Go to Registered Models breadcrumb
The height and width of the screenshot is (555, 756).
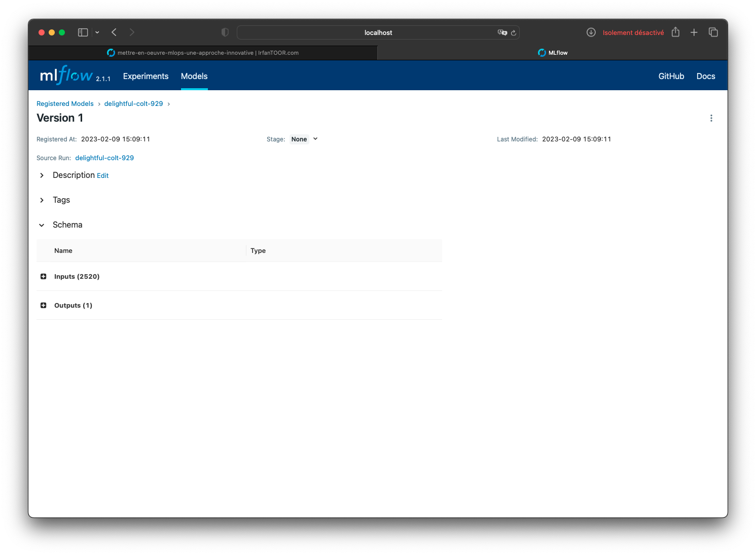click(x=65, y=103)
